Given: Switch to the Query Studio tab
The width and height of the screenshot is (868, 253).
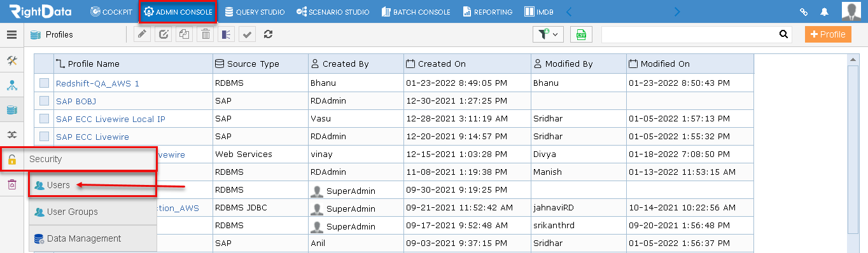Looking at the screenshot, I should pyautogui.click(x=255, y=11).
